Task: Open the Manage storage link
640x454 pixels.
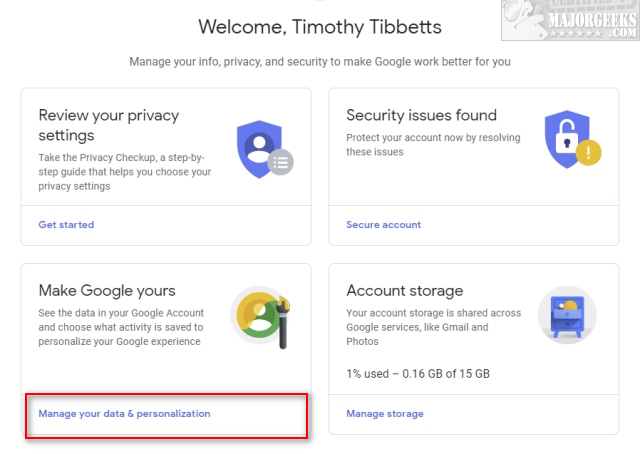Action: point(384,414)
